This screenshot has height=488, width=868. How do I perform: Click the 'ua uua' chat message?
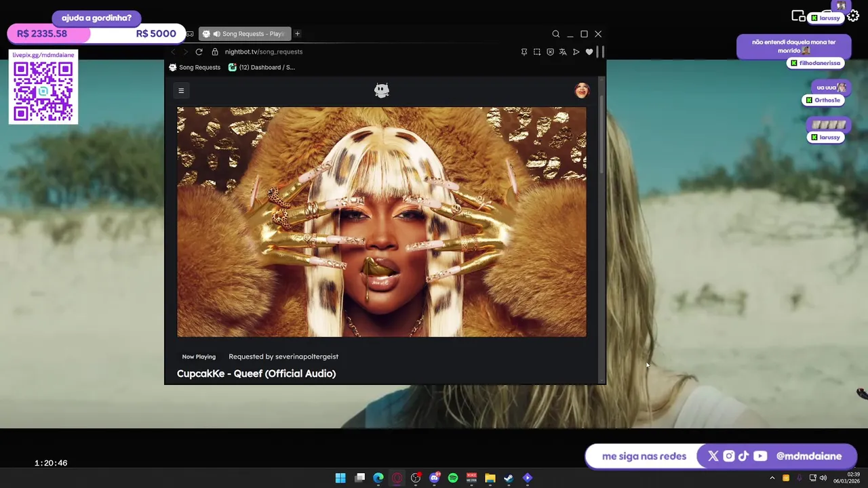tap(831, 87)
